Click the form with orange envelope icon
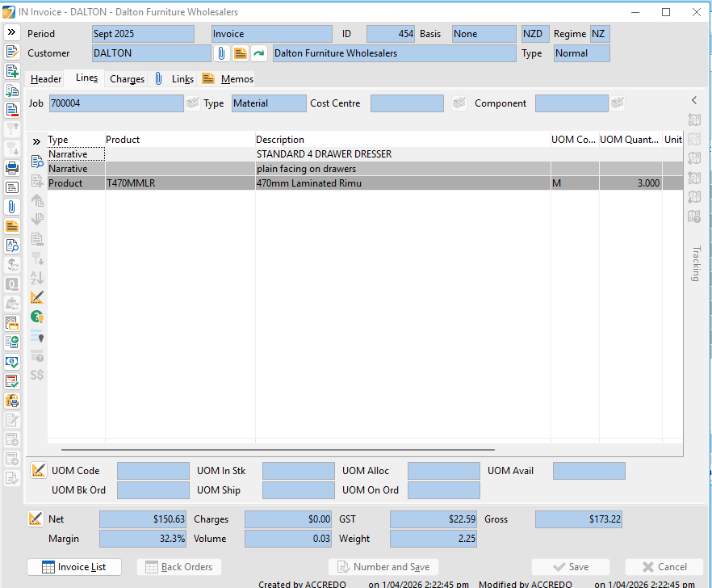The height and width of the screenshot is (588, 712). pyautogui.click(x=12, y=323)
